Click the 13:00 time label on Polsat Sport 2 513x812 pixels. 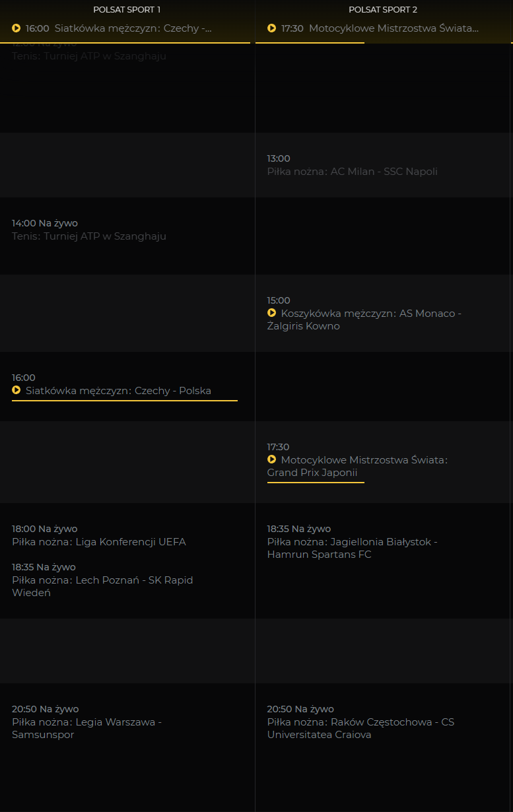[279, 158]
